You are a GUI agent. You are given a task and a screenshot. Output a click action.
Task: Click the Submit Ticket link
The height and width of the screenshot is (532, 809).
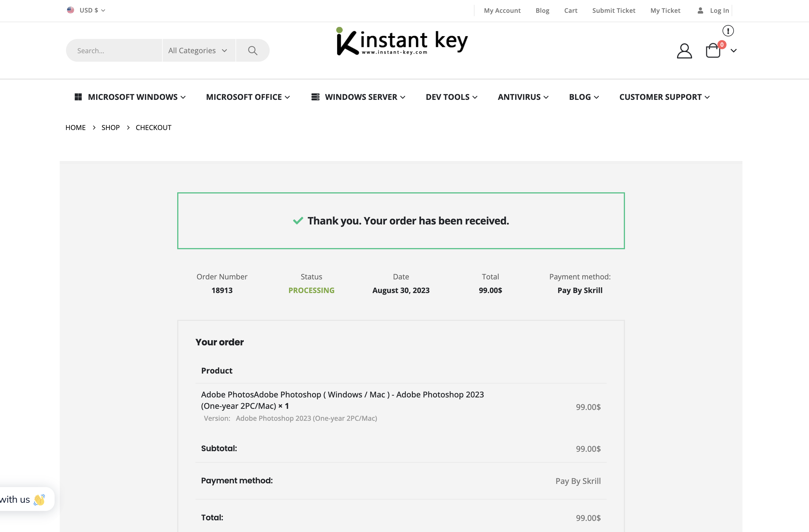coord(613,11)
